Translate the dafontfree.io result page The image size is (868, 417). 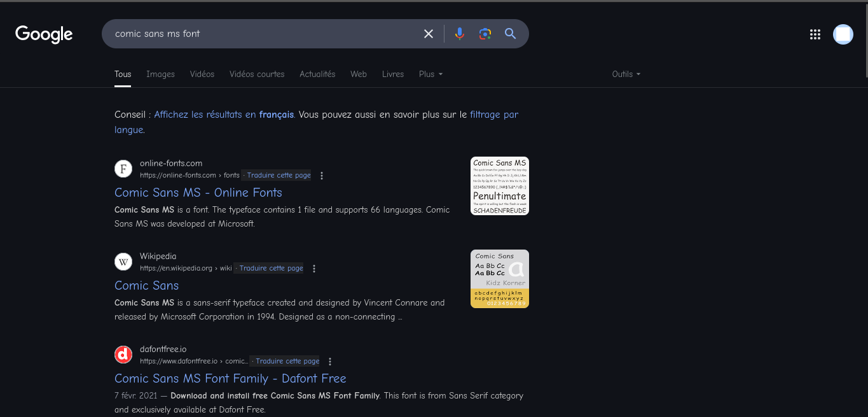point(287,362)
